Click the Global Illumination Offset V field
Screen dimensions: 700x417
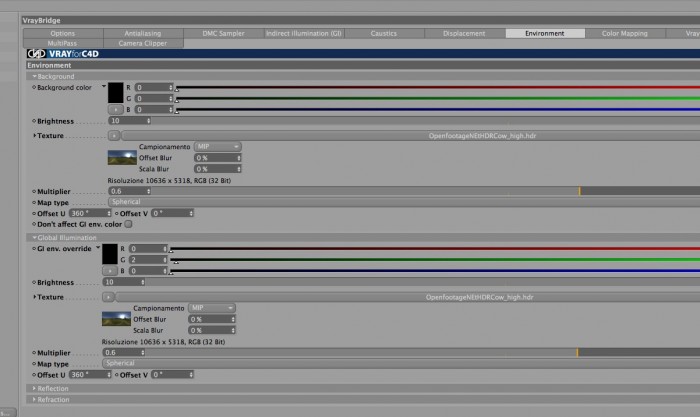click(x=173, y=375)
